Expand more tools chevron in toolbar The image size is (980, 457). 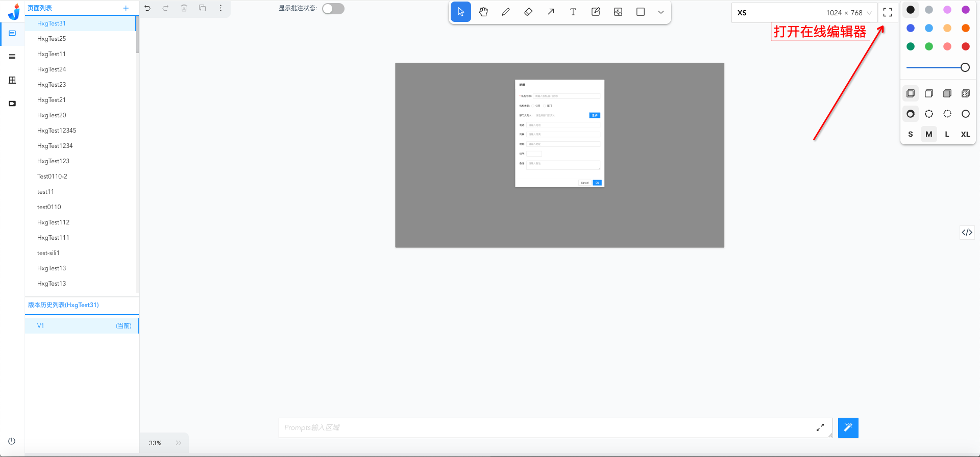pos(661,12)
